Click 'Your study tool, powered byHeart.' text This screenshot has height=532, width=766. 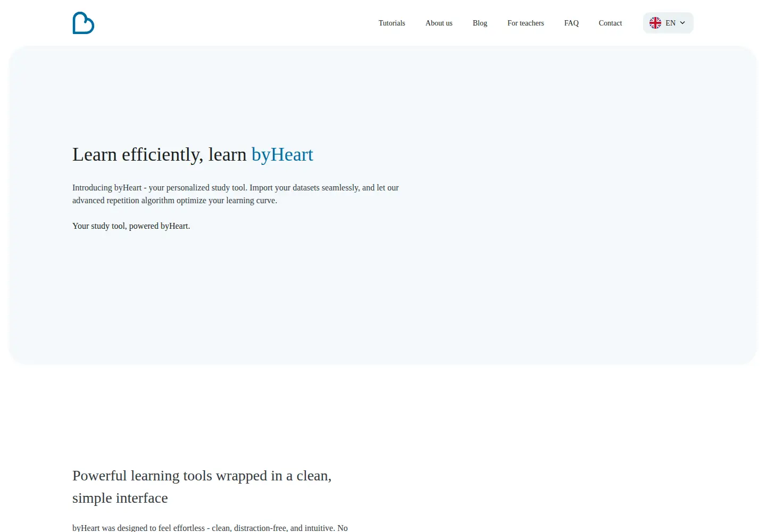point(131,226)
